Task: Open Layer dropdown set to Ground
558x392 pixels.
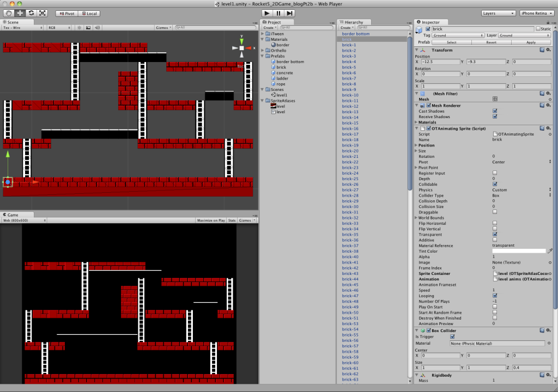Action: point(524,35)
